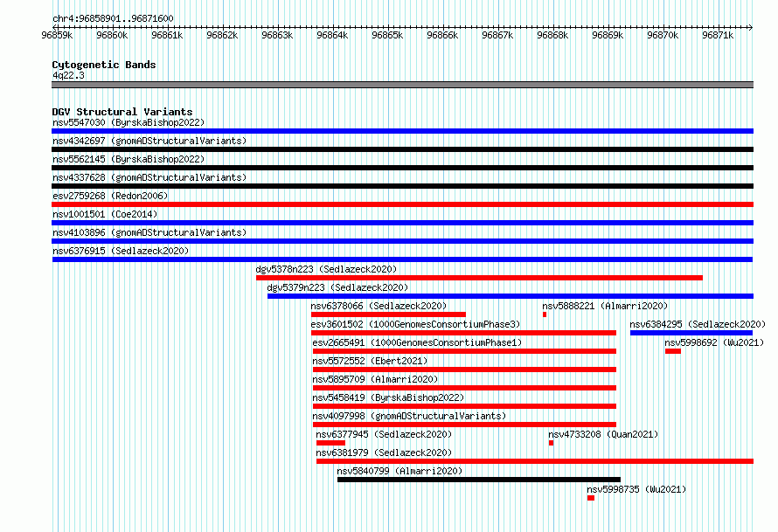This screenshot has width=778, height=532.
Task: Select nsv5998692 (Wu2021) label
Action: click(x=714, y=342)
